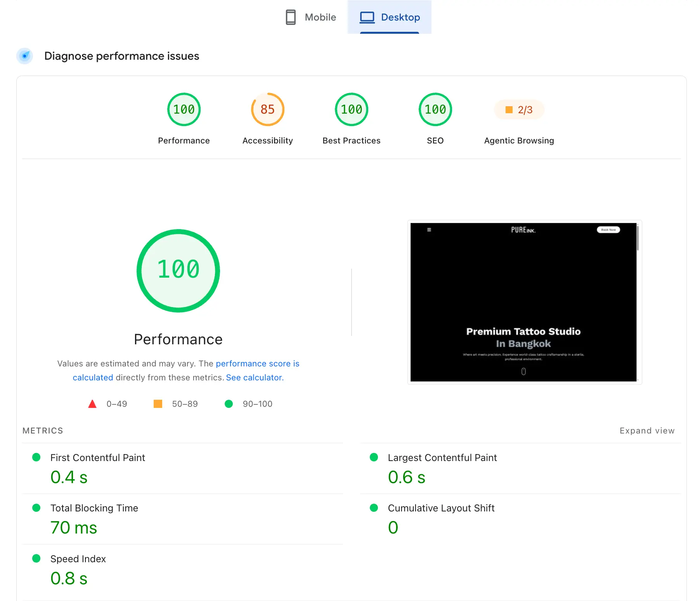The width and height of the screenshot is (700, 601).
Task: Open the Pure Ink page screenshot thumbnail
Action: click(525, 302)
